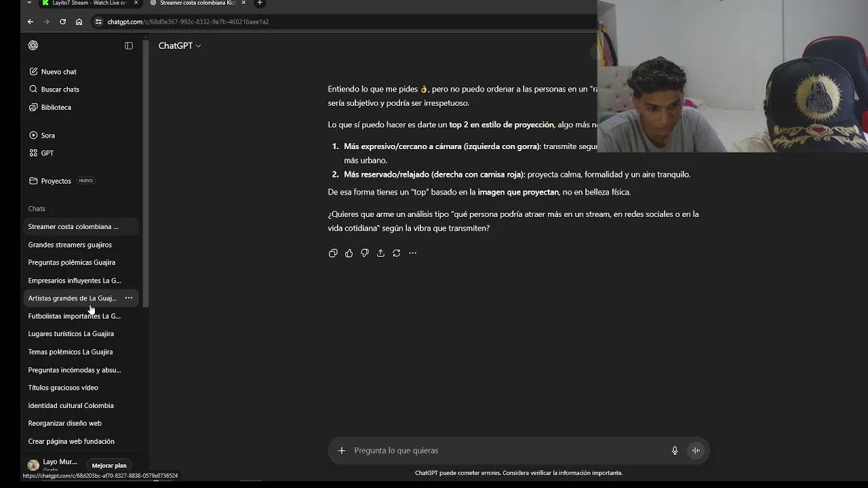This screenshot has height=488, width=868.
Task: Open chat 'Preguntas polémicas Guajira'
Action: point(81,262)
